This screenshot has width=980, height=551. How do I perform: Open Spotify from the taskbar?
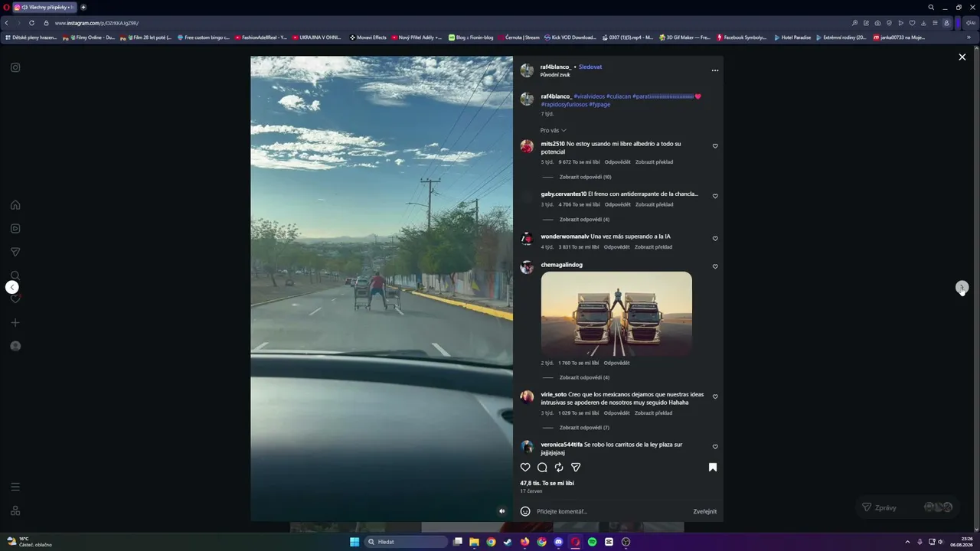point(592,542)
